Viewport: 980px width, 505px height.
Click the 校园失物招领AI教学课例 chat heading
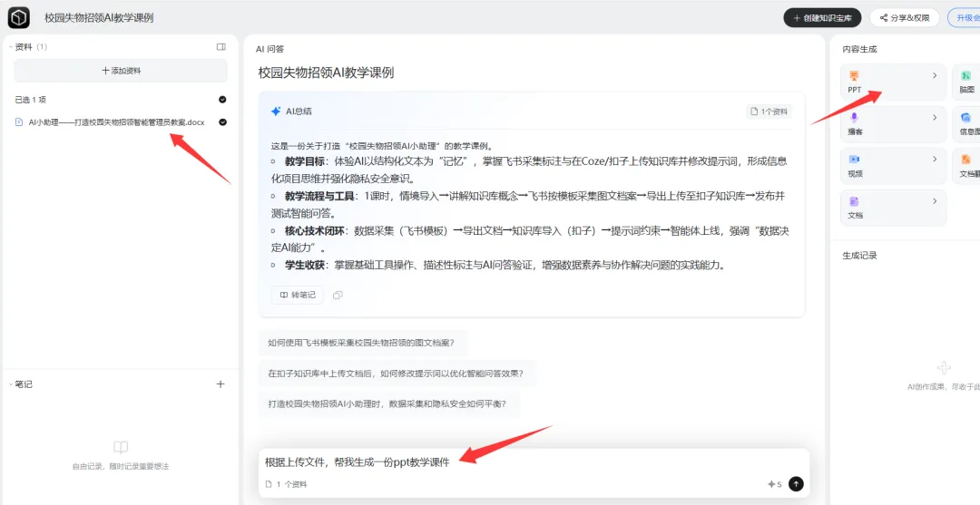(x=326, y=73)
